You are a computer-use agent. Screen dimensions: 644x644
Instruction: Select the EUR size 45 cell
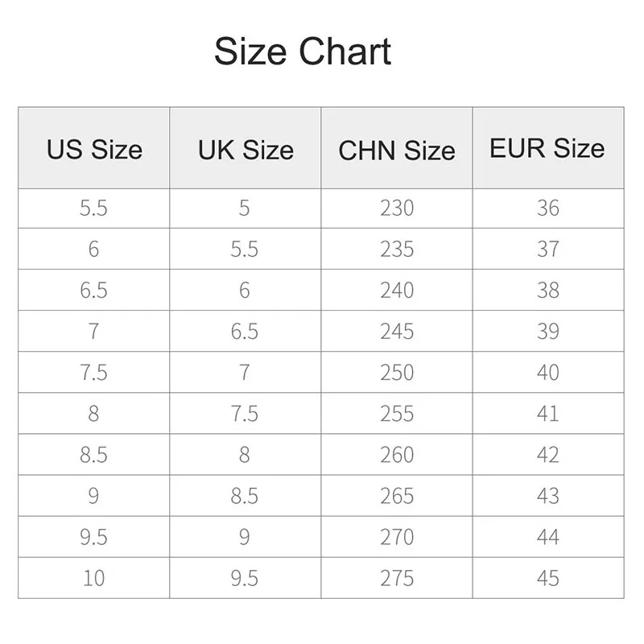click(x=547, y=578)
